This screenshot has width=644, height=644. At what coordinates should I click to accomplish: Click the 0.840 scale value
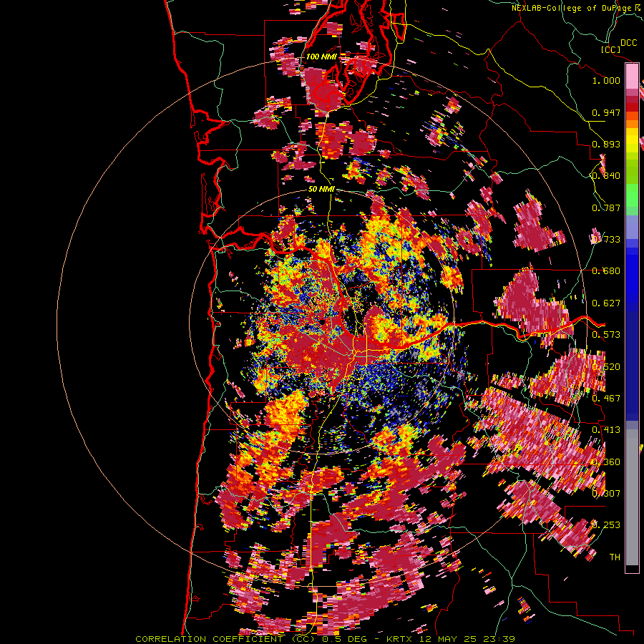point(606,176)
